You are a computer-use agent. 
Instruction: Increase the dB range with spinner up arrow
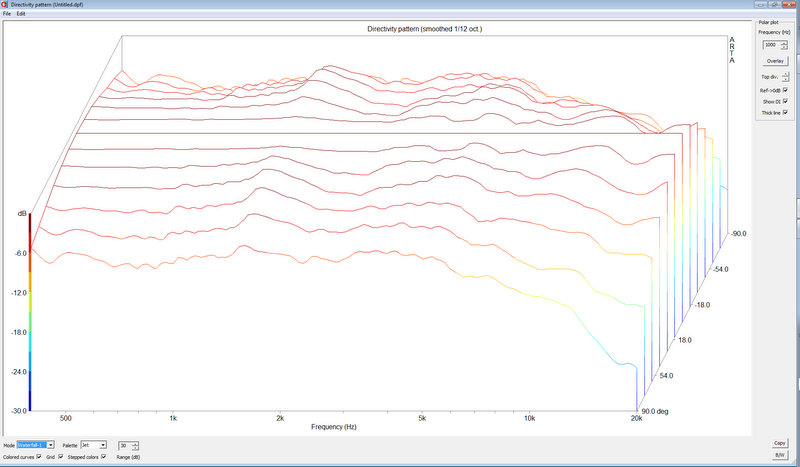[135, 442]
